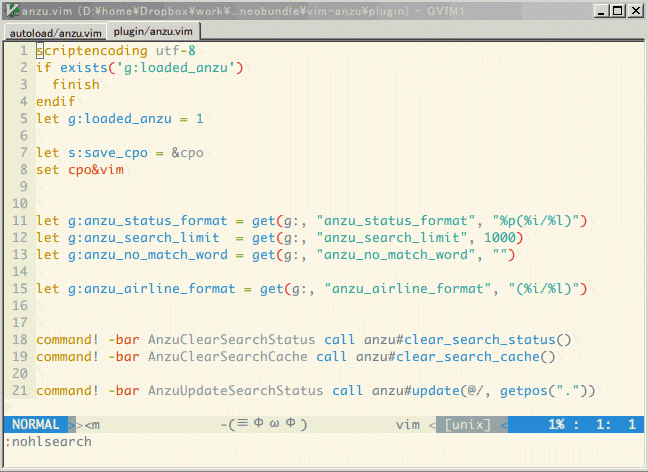Click 'AnzuClearSearchCache' on line 19
The width and height of the screenshot is (648, 472).
(228, 357)
